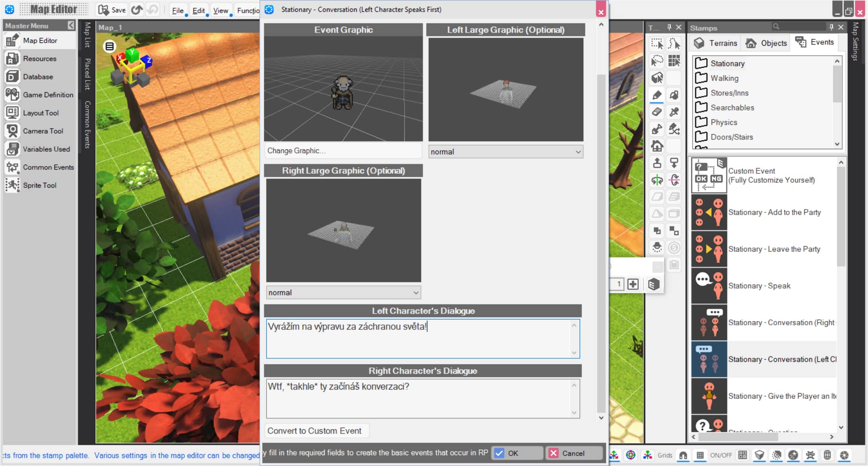Choose the rectangle selection tool
Image resolution: width=868 pixels, height=466 pixels.
pos(657,43)
